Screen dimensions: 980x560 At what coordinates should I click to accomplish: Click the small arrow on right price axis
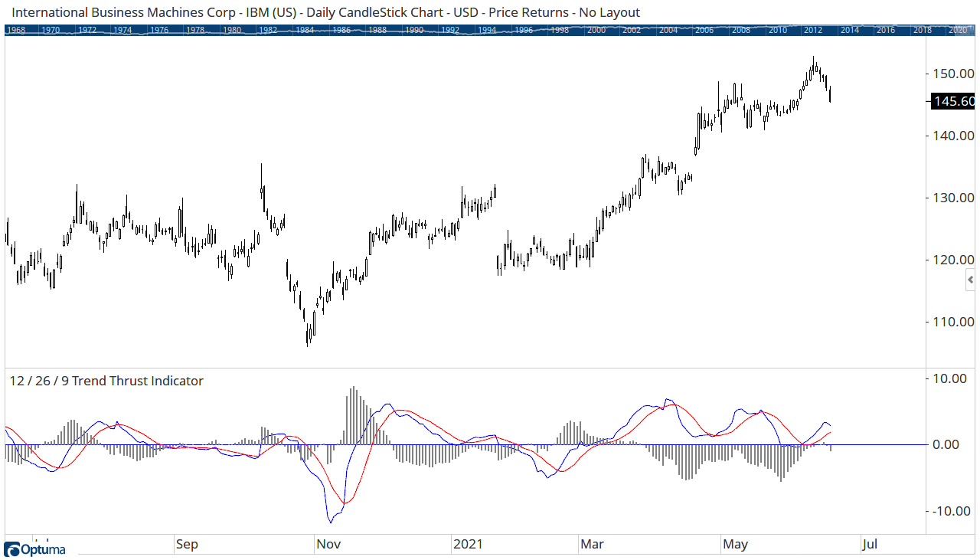coord(971,280)
